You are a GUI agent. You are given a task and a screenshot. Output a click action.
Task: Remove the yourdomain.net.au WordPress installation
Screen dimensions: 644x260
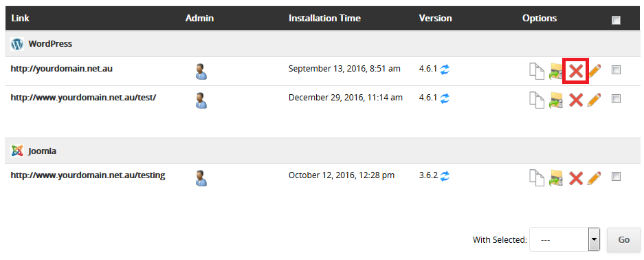click(x=576, y=71)
